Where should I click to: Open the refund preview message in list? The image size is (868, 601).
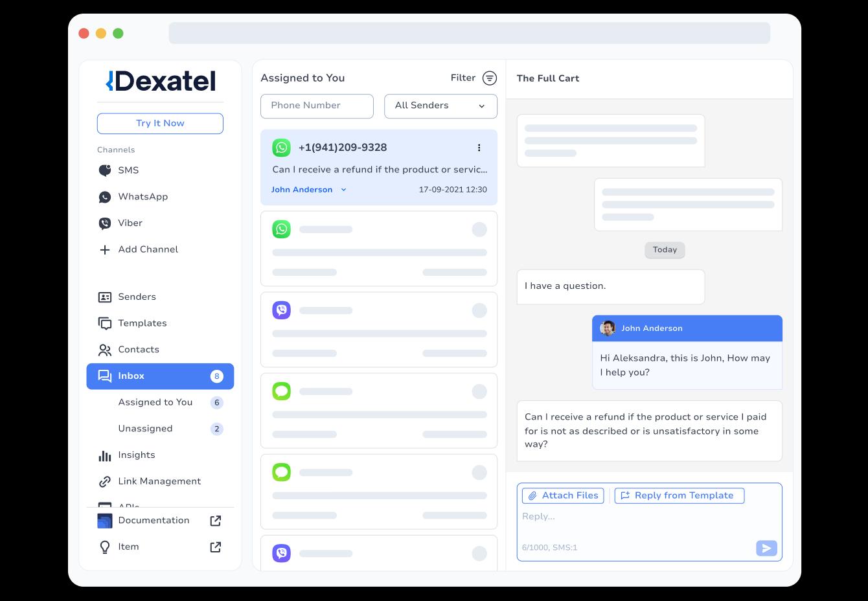tap(380, 170)
